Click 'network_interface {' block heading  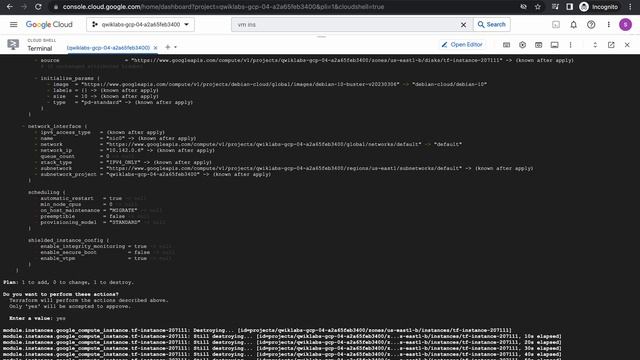[58, 127]
